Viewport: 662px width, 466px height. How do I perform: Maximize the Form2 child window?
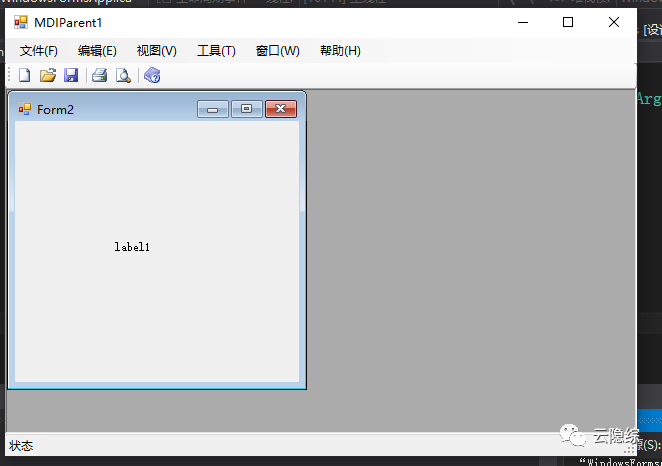click(247, 109)
